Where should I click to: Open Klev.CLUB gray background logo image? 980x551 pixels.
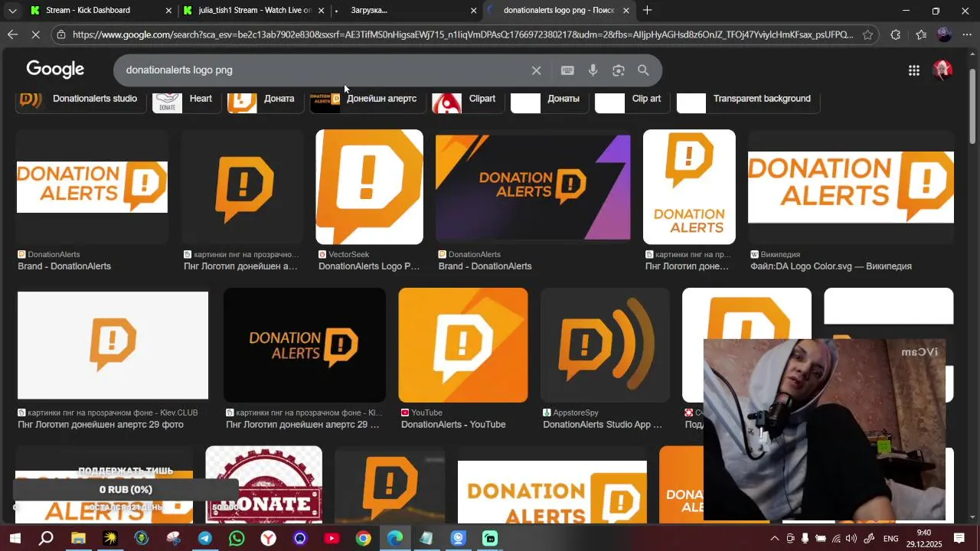113,345
